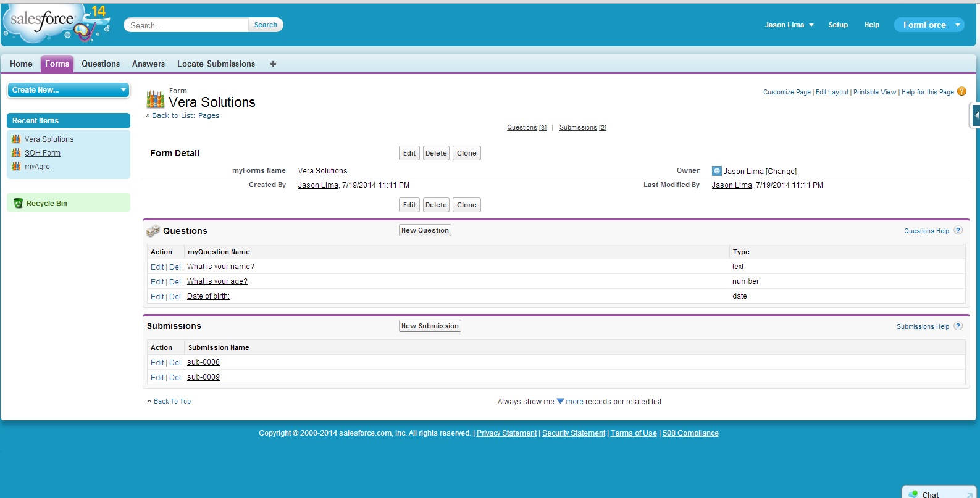Jump to Questions [3] related list link
Screen dimensions: 980x498
[x=527, y=127]
